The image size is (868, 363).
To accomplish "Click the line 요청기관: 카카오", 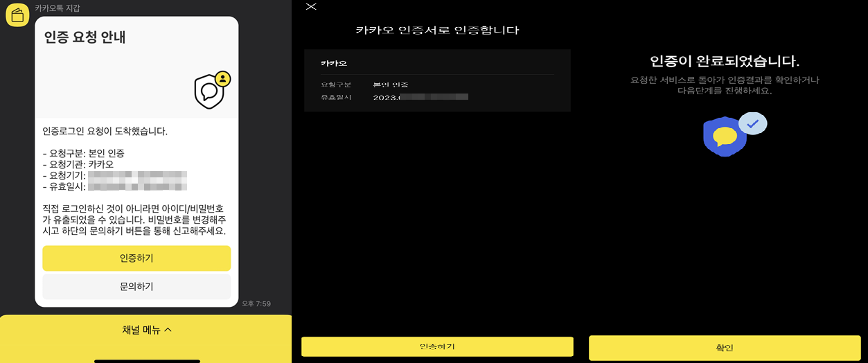I will tap(78, 164).
